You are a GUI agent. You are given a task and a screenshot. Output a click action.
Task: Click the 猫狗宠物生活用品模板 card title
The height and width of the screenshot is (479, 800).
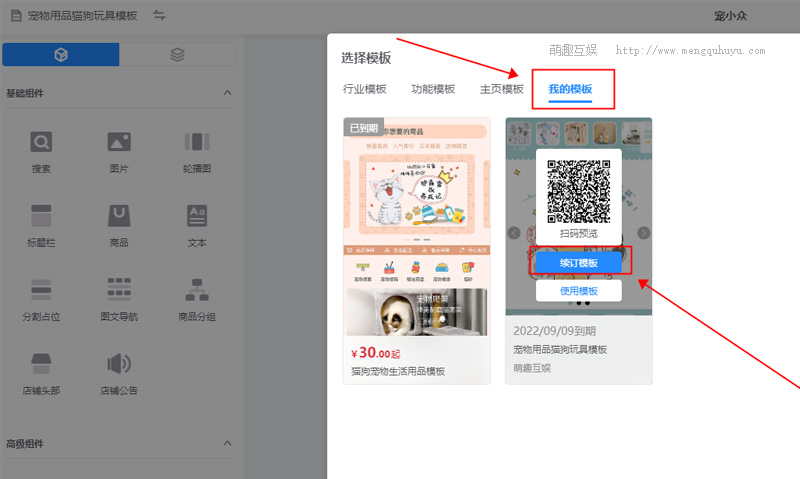tap(398, 371)
